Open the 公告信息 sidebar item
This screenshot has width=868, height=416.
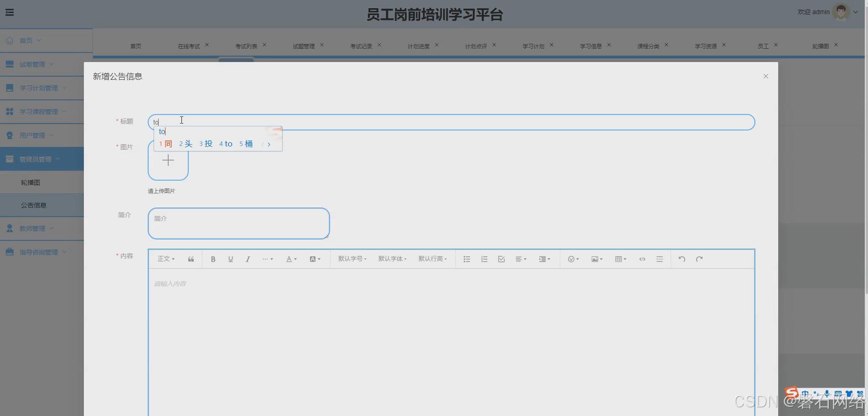pos(42,205)
